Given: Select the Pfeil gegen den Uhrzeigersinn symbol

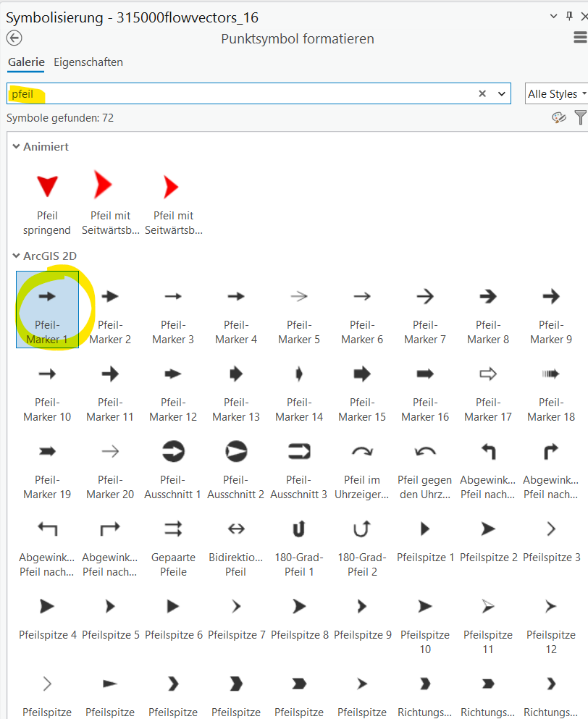Looking at the screenshot, I should point(425,465).
